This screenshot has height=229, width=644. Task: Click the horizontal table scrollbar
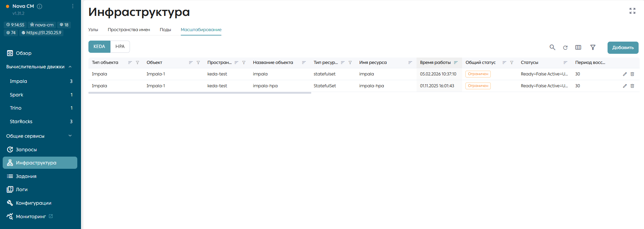[x=200, y=93]
